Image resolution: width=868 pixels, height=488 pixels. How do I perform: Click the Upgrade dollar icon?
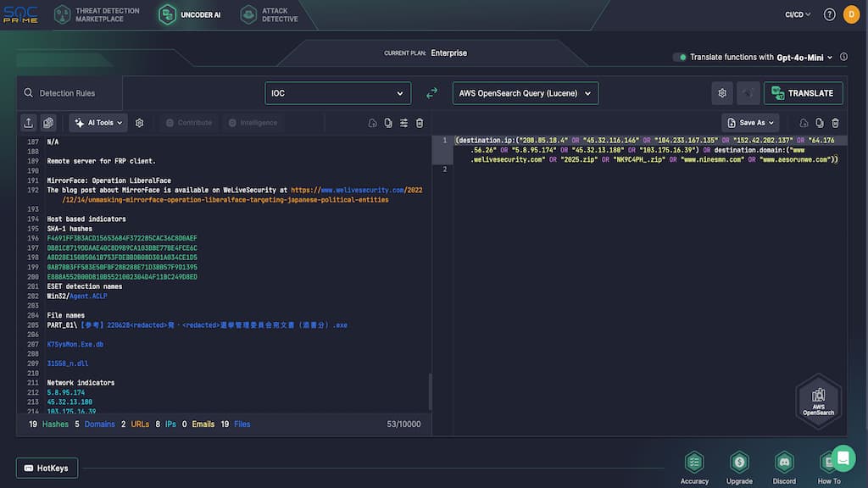pos(739,462)
